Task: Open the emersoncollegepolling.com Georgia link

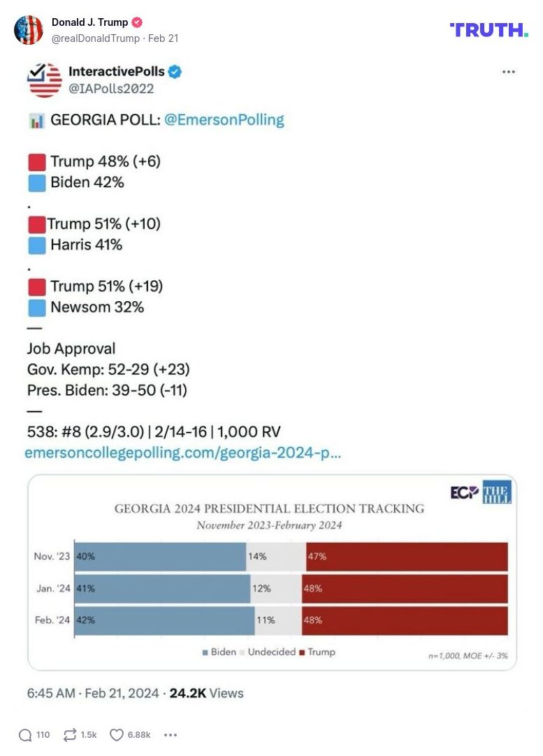Action: point(183,453)
